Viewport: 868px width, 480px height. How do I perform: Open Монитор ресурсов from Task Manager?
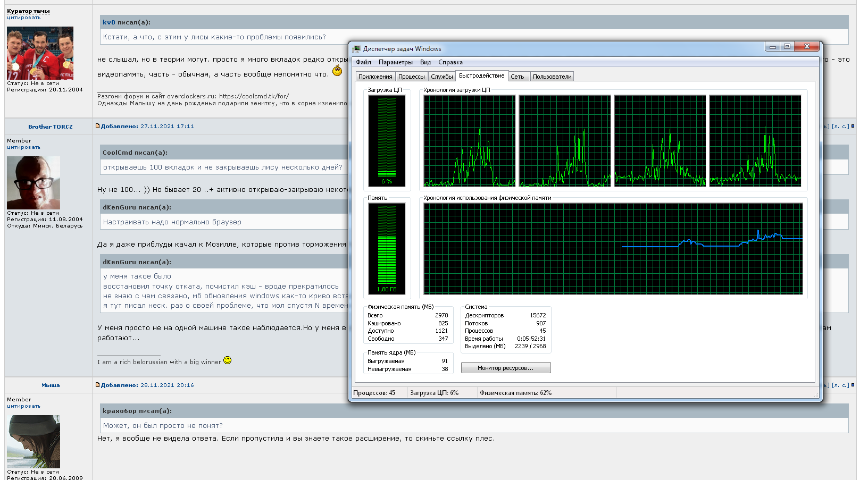tap(506, 368)
